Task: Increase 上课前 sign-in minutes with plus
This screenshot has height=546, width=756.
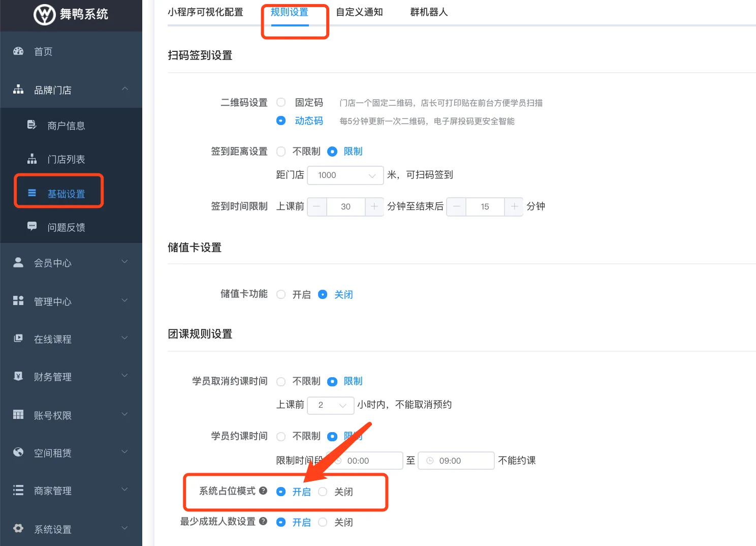Action: [x=374, y=206]
